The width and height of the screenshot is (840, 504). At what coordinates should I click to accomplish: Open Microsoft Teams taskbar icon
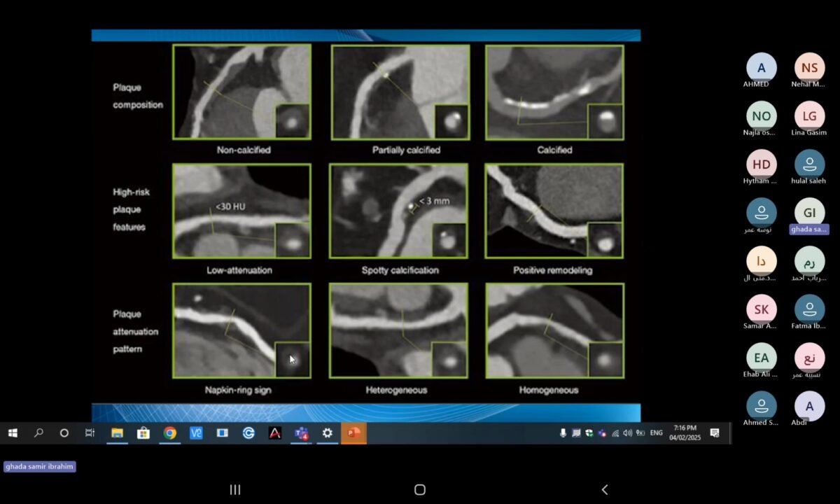click(302, 433)
